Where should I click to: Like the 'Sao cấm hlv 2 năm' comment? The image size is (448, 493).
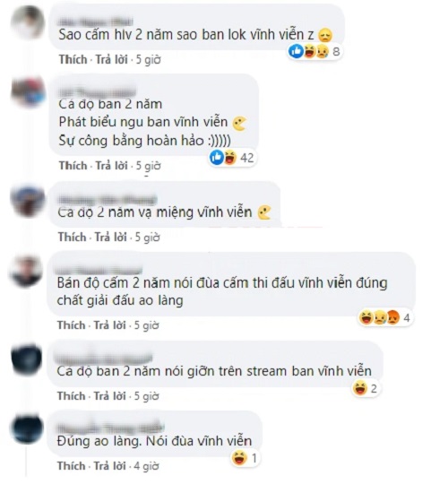pyautogui.click(x=73, y=59)
